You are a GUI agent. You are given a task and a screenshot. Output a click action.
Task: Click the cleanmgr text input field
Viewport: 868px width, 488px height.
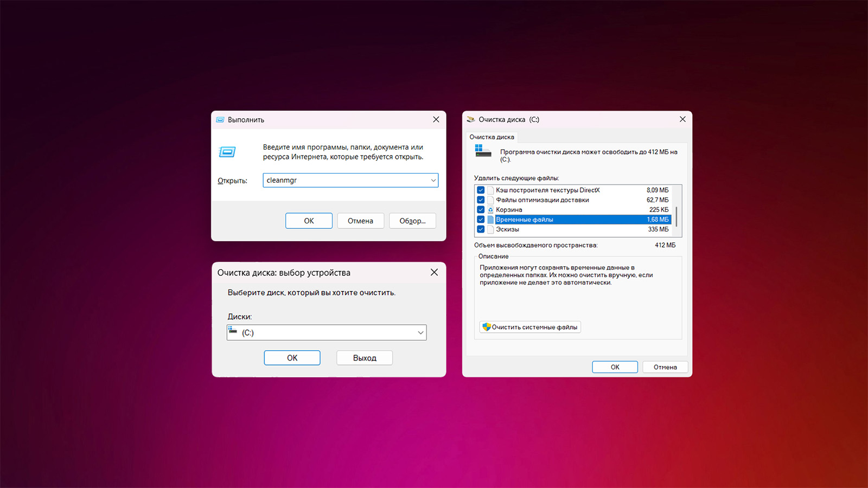pyautogui.click(x=345, y=181)
